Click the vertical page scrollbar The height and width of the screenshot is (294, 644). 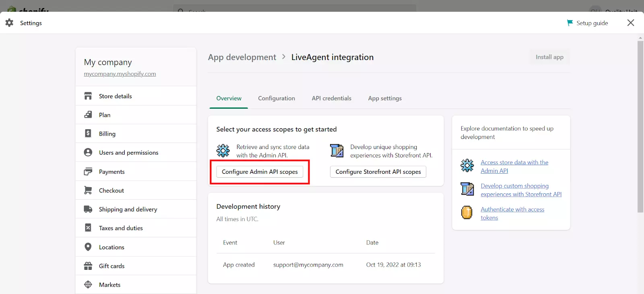[x=640, y=125]
